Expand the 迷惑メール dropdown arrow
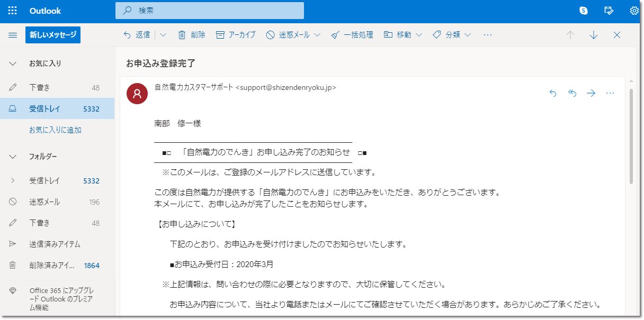The width and height of the screenshot is (644, 320). pyautogui.click(x=317, y=35)
